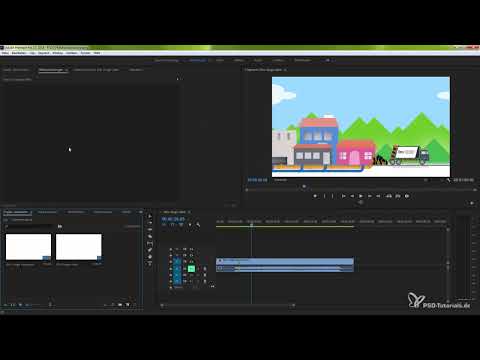Click the Lift button in Program monitor
Viewport: 480px width, 360px height.
(388, 196)
